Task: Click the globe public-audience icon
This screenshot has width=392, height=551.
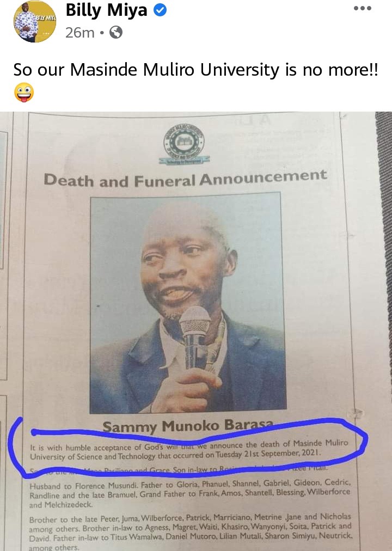Action: [116, 33]
